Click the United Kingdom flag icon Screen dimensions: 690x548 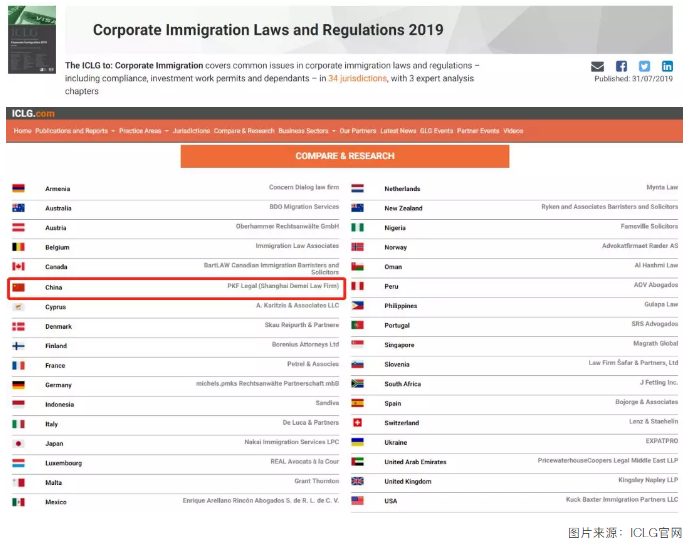click(x=357, y=481)
